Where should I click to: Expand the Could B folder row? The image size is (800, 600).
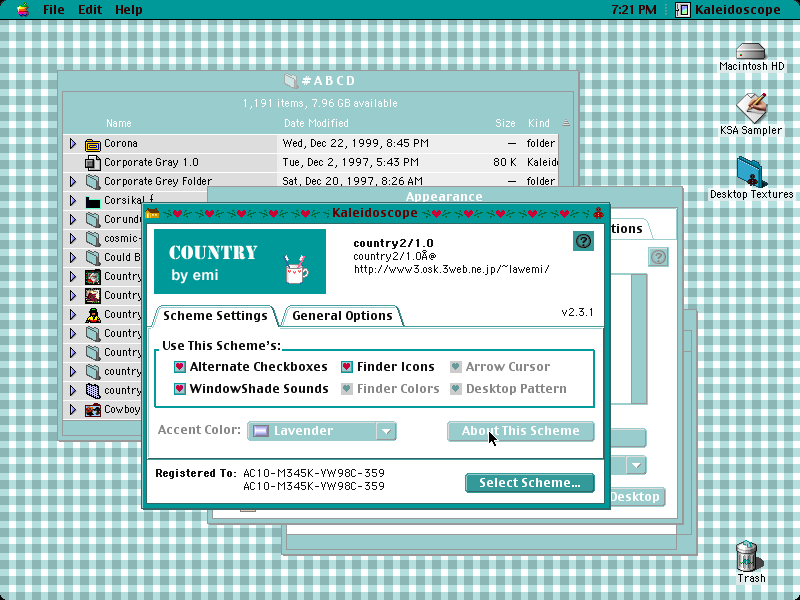(73, 258)
